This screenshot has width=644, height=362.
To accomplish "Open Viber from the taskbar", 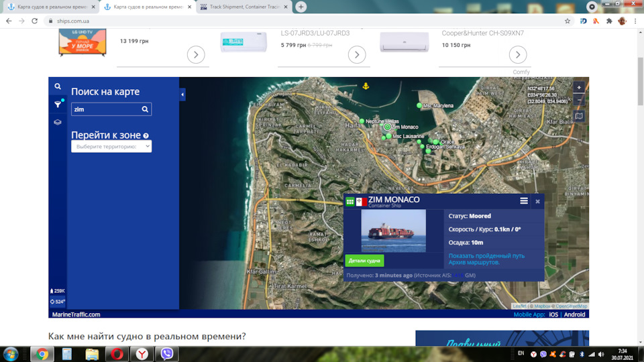I will pos(167,354).
